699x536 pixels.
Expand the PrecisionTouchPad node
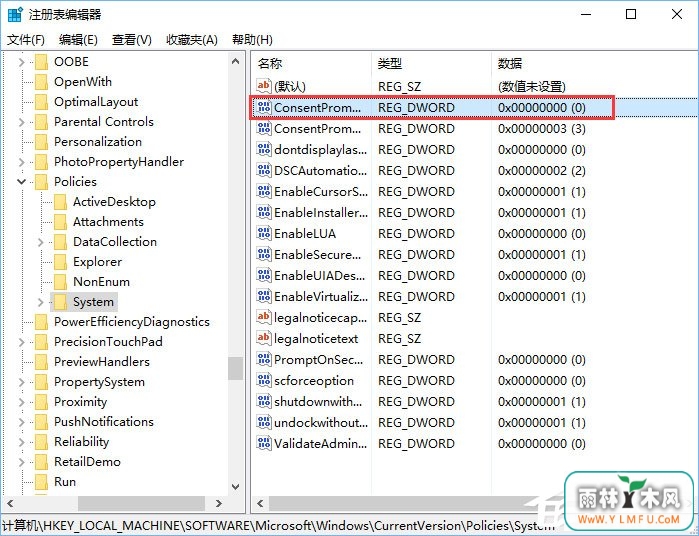click(21, 342)
